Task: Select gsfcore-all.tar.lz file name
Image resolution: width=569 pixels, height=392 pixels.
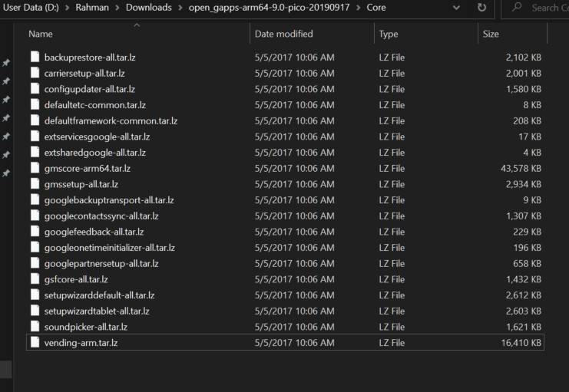Action: [x=76, y=279]
